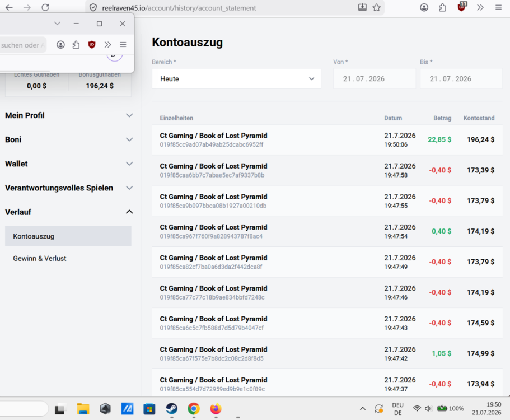The width and height of the screenshot is (510, 420).
Task: Click transaction ID 019f85ca554d7d72959ed9b9e1c0f89c
Action: click(x=212, y=389)
